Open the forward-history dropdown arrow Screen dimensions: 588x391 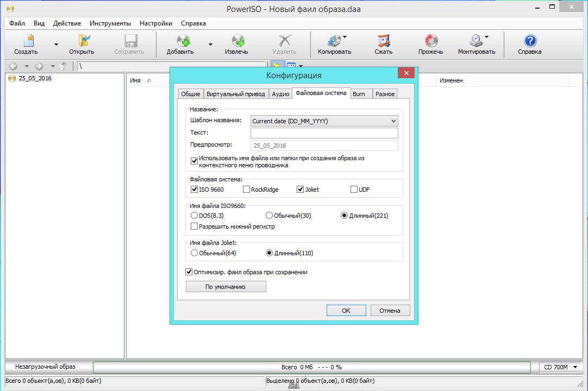point(53,66)
